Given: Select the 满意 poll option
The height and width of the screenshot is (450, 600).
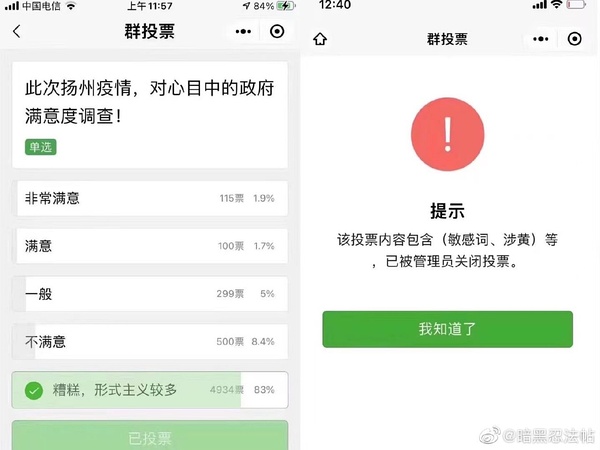Looking at the screenshot, I should pos(150,246).
